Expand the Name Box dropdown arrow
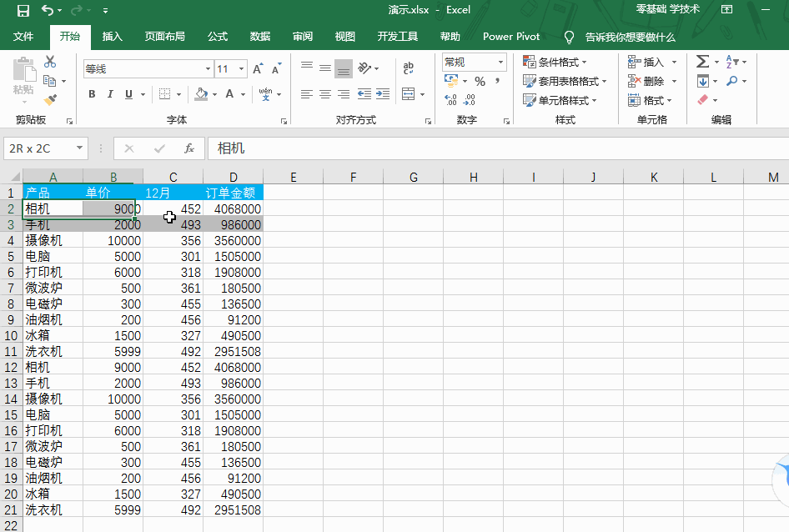Viewport: 789px width, 532px height. [x=79, y=148]
